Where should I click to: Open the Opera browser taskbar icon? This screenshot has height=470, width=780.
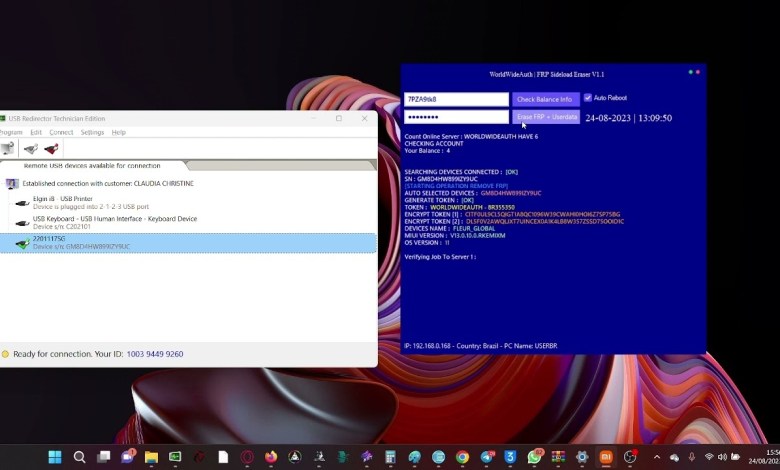(x=247, y=457)
